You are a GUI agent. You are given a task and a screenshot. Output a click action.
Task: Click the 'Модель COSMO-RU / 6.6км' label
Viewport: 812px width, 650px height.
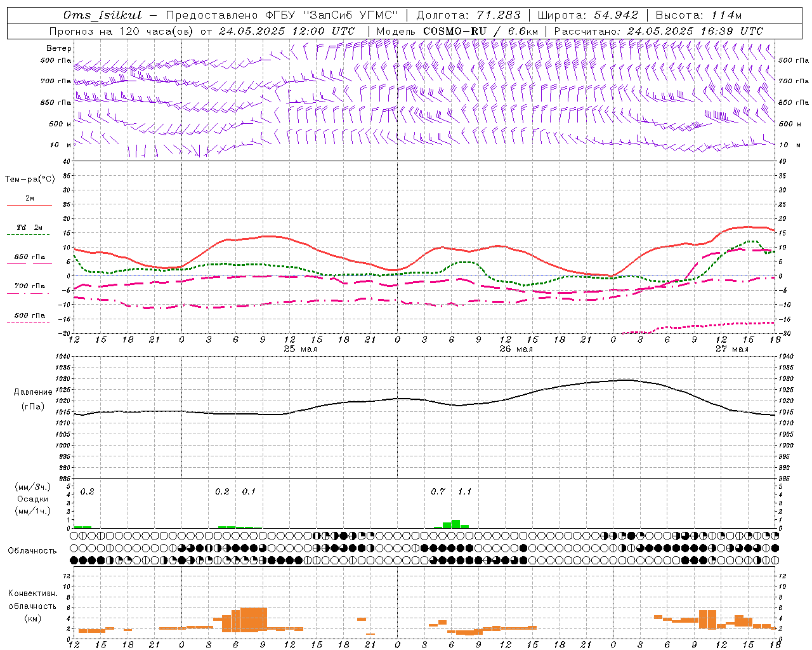(457, 31)
